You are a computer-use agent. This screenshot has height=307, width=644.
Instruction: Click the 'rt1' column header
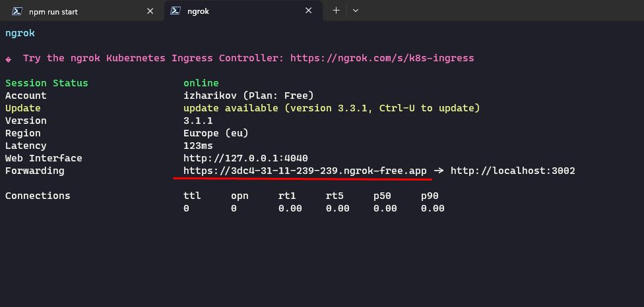[287, 196]
